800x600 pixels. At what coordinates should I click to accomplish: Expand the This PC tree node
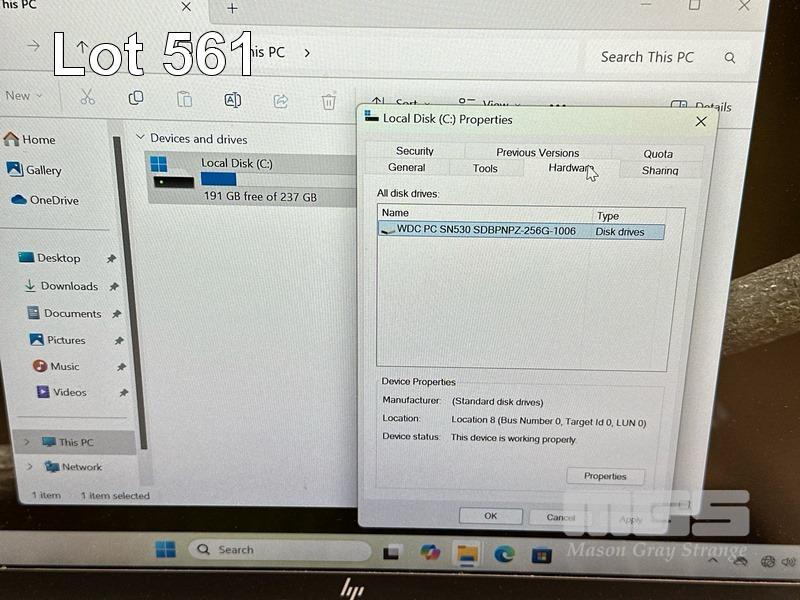[27, 441]
